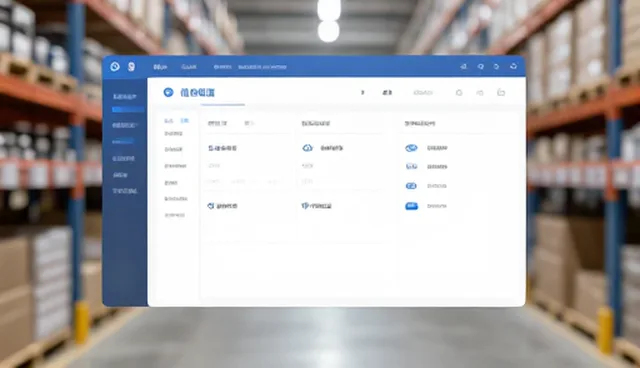Click the folder icon at the panel's top right

coord(501,92)
